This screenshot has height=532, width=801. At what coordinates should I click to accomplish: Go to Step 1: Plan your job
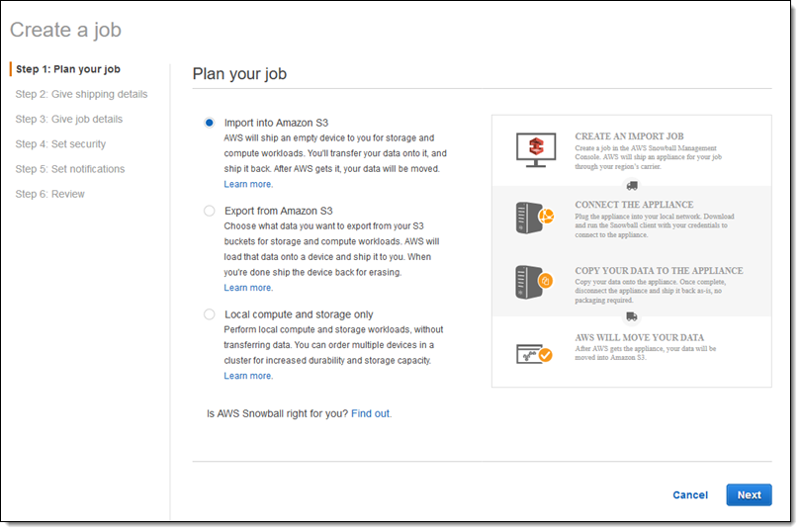(x=68, y=69)
